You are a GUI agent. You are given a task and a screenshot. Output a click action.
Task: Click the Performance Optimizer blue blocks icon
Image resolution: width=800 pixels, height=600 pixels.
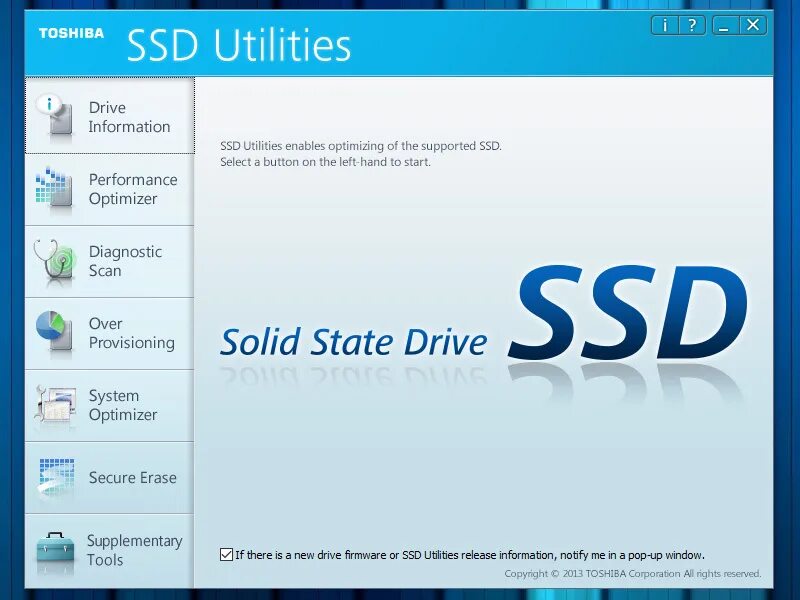pos(54,187)
